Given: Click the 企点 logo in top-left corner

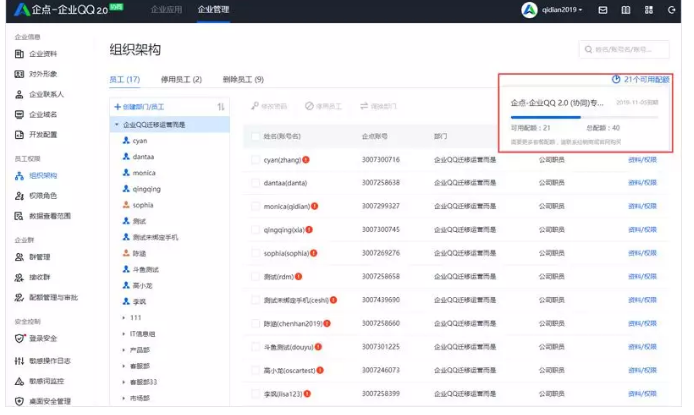Looking at the screenshot, I should point(22,9).
